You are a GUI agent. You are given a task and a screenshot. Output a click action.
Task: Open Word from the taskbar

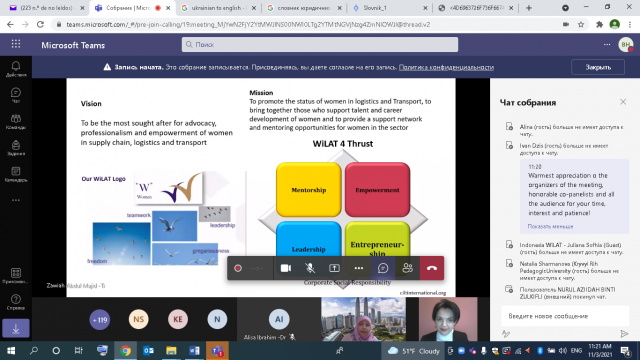click(x=194, y=351)
